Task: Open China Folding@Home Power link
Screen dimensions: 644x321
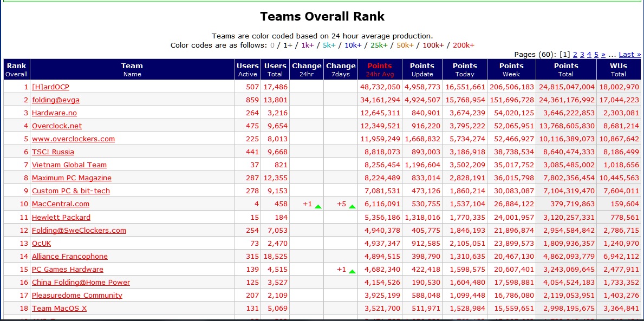Action: point(81,283)
